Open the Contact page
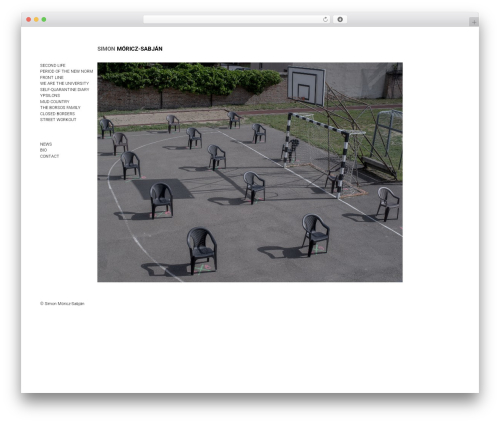Screen dimensions: 500x423 coord(49,156)
